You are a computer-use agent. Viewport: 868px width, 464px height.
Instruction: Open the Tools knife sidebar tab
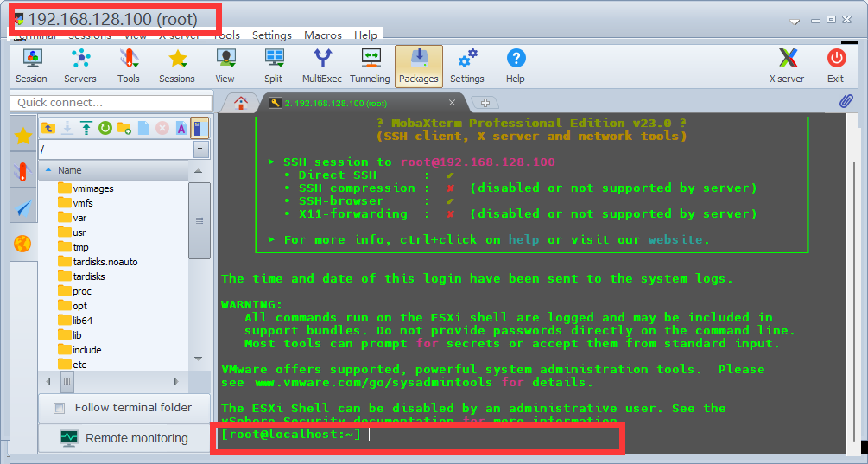(x=23, y=172)
